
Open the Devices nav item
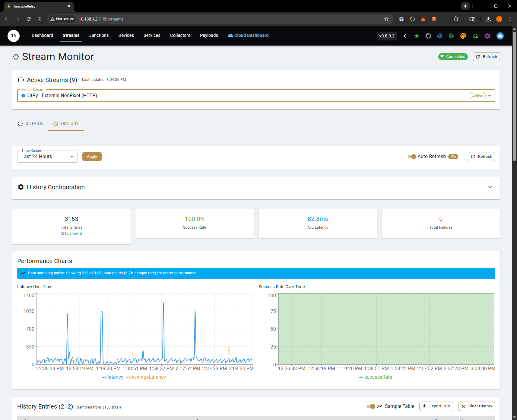tap(126, 35)
